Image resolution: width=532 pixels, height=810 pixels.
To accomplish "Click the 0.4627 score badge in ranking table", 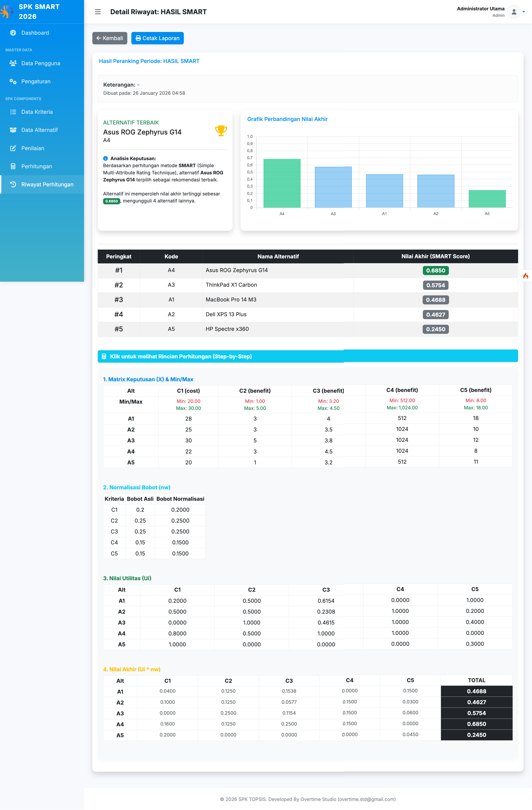I will point(435,314).
